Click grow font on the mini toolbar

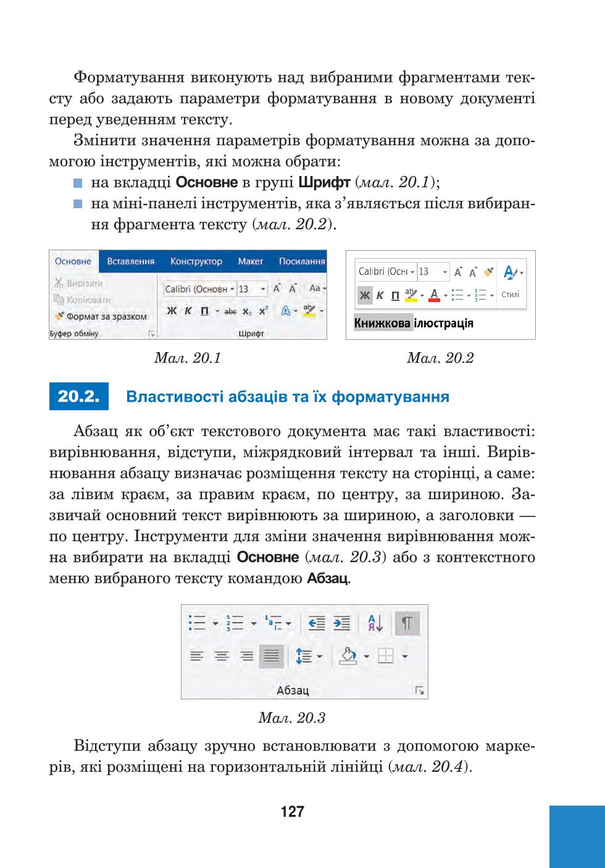click(457, 272)
